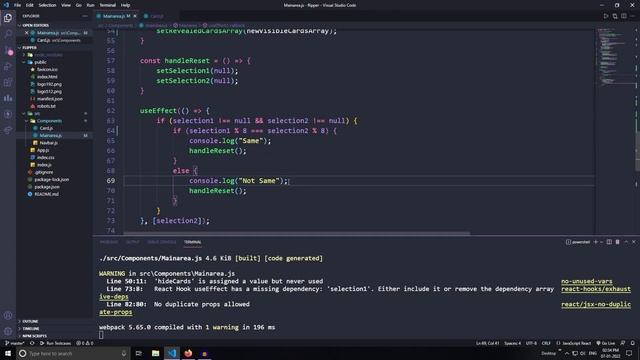
Task: Split the editor to the right
Action: pyautogui.click(x=624, y=16)
